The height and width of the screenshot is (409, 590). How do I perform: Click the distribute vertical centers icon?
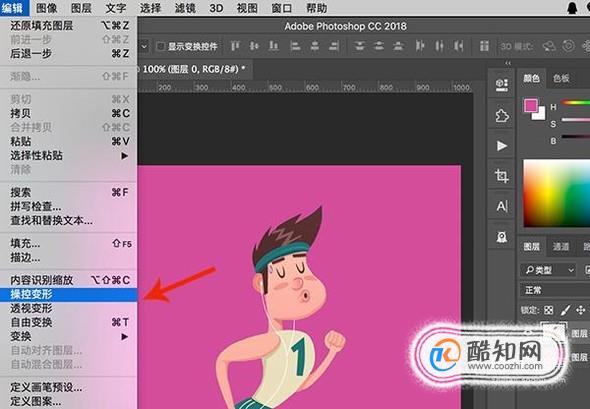pos(379,46)
